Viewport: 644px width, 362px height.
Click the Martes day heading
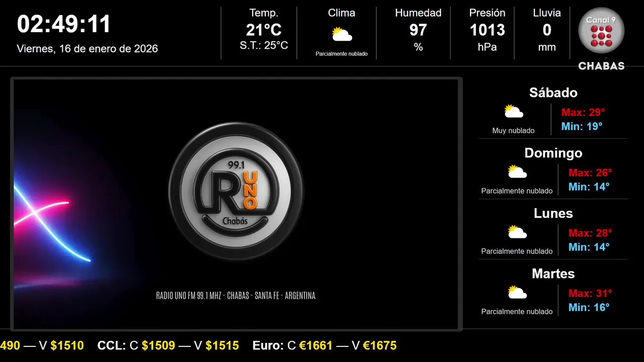(553, 274)
